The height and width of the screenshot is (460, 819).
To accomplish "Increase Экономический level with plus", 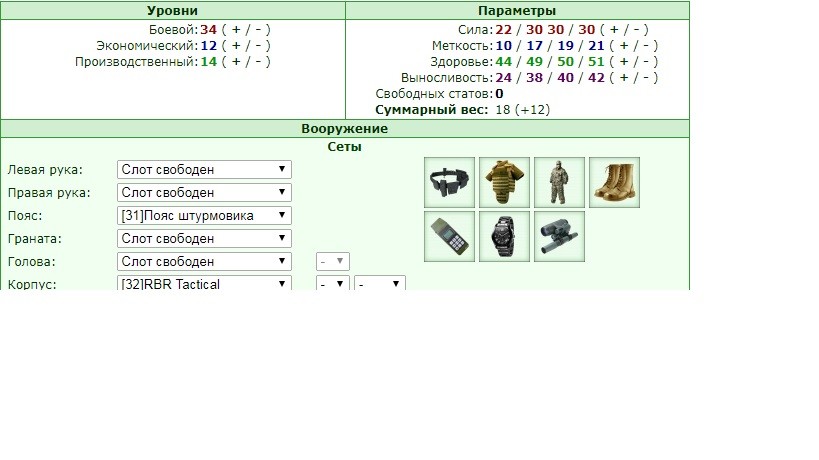I will (236, 46).
